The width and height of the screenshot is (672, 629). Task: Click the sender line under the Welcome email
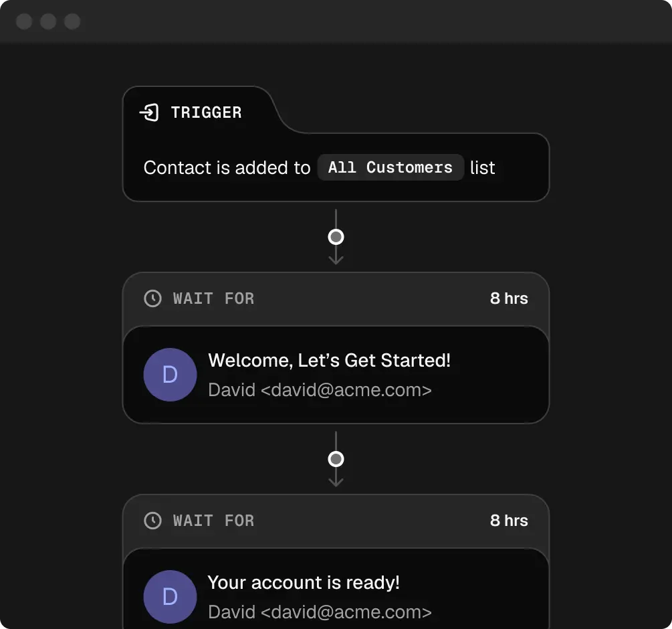pos(320,389)
